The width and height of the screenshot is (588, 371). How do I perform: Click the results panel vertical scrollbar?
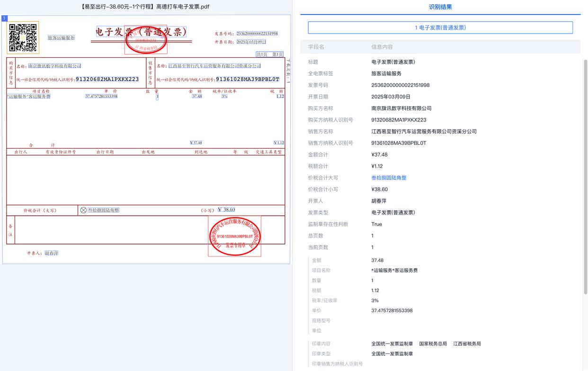click(x=585, y=177)
